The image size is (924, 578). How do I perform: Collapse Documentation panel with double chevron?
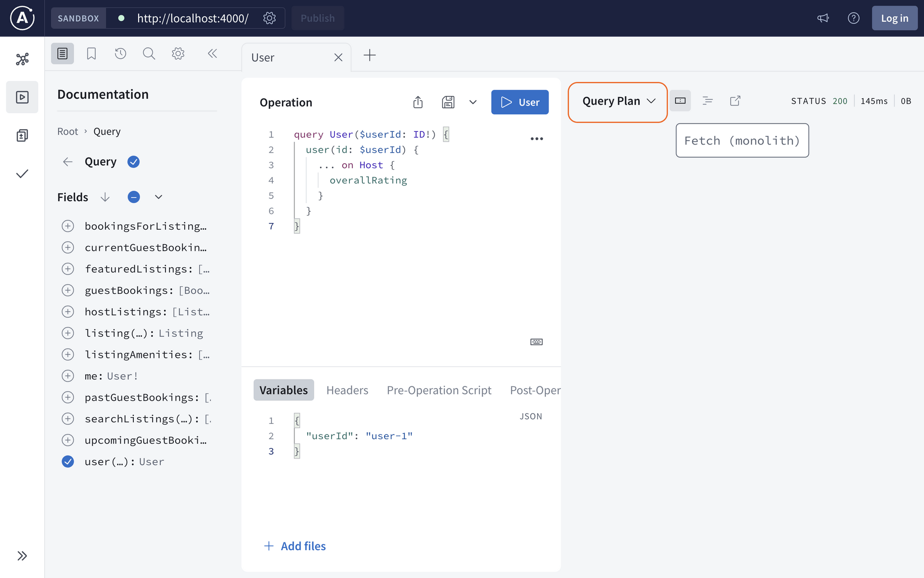tap(212, 53)
